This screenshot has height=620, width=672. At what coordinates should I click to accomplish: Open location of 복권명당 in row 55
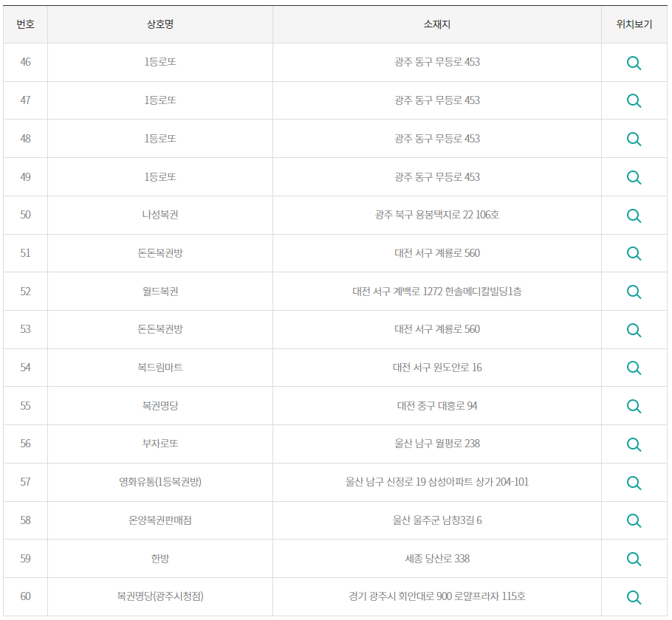tap(634, 406)
